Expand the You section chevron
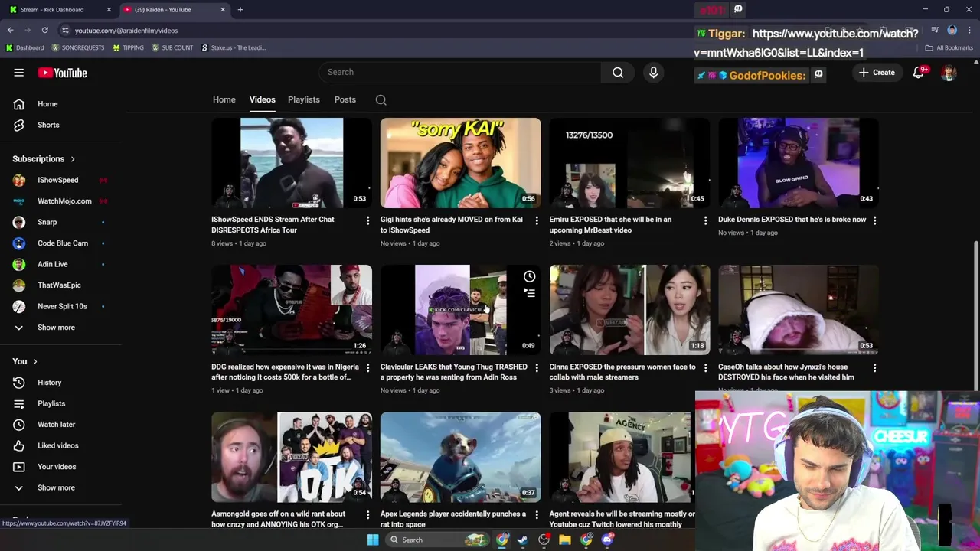The width and height of the screenshot is (980, 551). click(34, 361)
